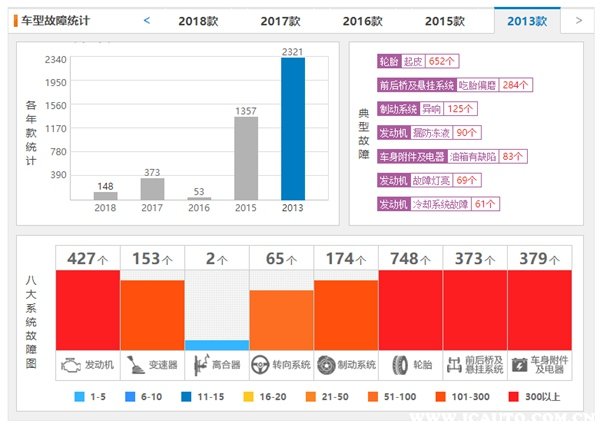Show next model years with right arrow

pos(577,20)
